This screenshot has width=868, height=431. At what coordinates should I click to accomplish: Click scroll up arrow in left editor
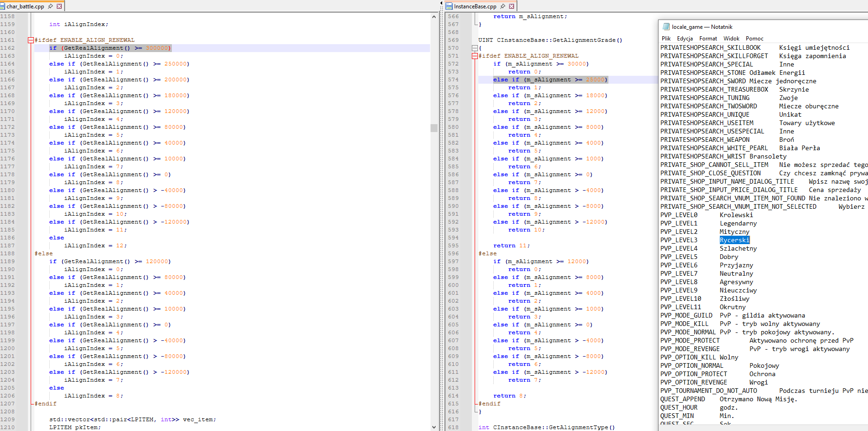pos(434,17)
